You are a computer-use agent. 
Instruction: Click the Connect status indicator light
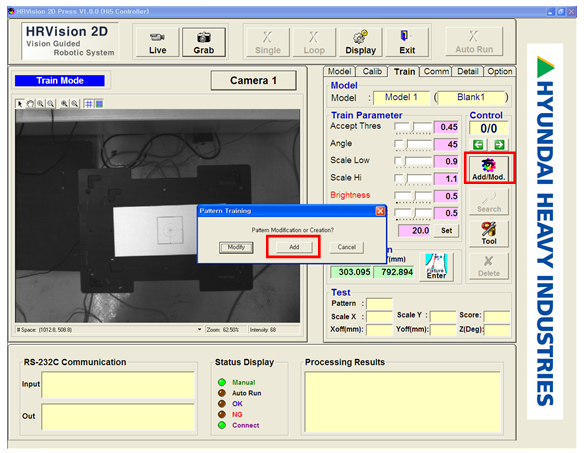pos(222,425)
